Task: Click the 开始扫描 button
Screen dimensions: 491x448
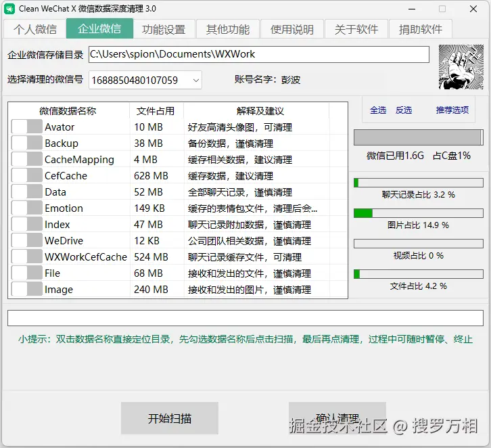Action: coord(170,418)
